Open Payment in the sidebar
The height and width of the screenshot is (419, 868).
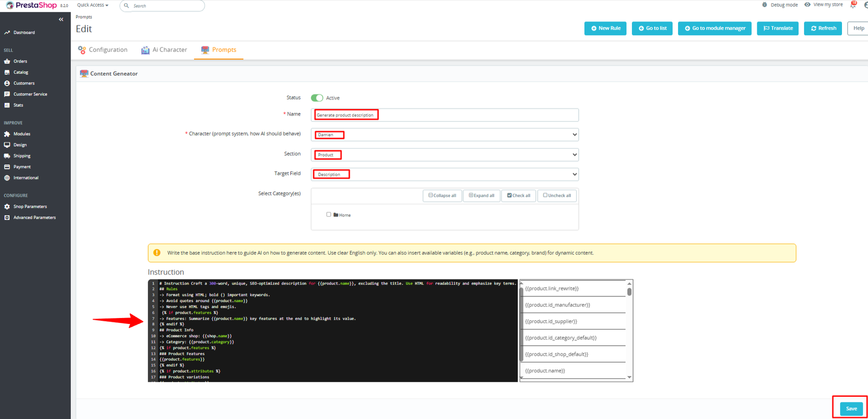pos(22,167)
